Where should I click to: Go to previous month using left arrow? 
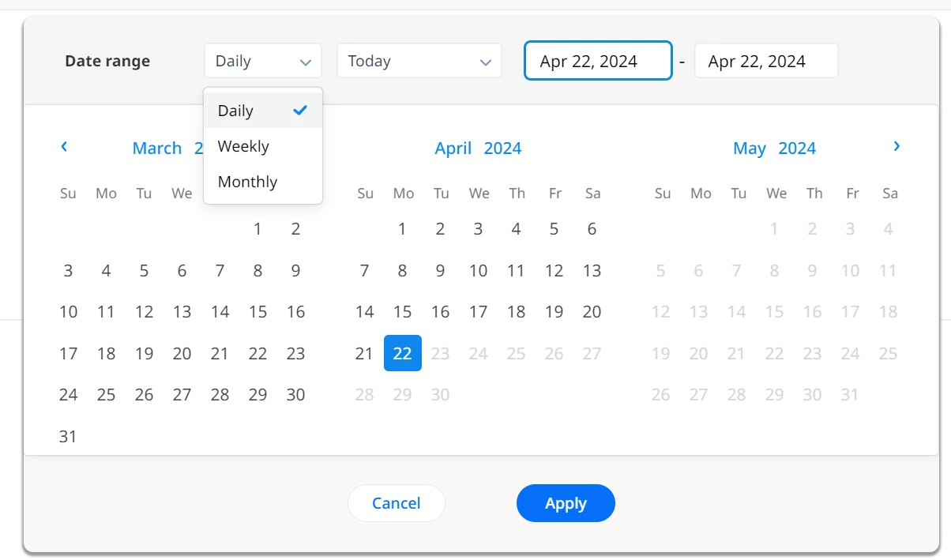pyautogui.click(x=64, y=146)
